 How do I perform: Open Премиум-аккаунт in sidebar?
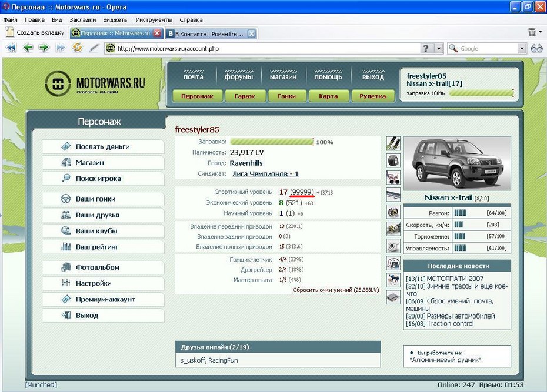pos(104,299)
